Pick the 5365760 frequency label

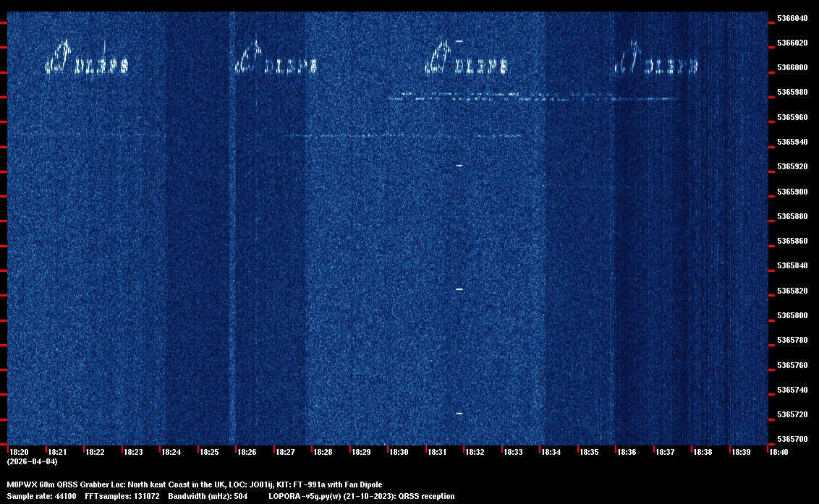click(792, 365)
